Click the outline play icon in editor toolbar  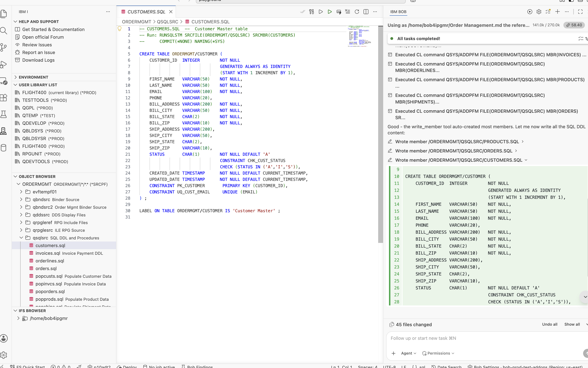[320, 12]
